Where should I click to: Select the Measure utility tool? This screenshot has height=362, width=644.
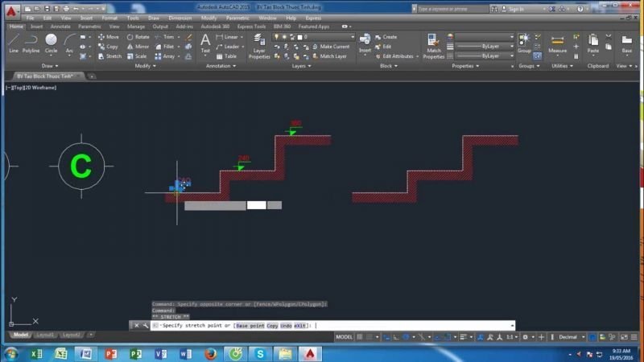pyautogui.click(x=557, y=43)
